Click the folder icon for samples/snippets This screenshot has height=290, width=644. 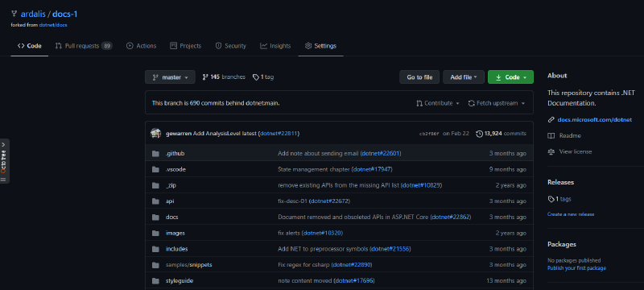click(155, 265)
